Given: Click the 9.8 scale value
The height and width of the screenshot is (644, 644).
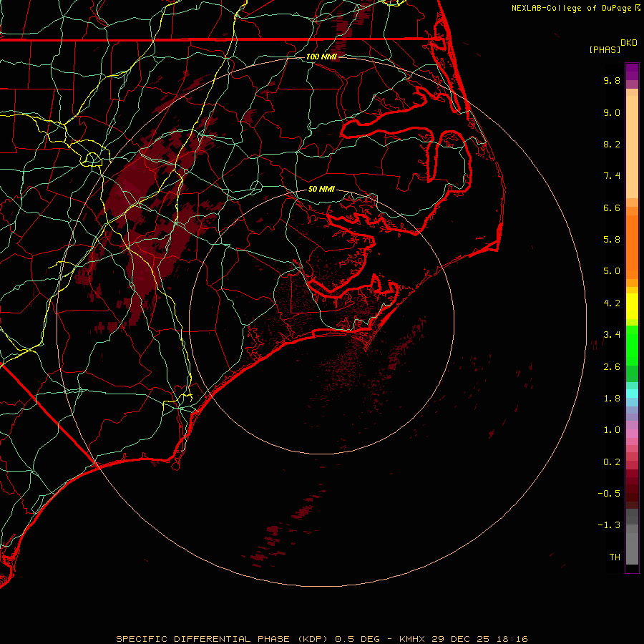Looking at the screenshot, I should click(x=612, y=80).
